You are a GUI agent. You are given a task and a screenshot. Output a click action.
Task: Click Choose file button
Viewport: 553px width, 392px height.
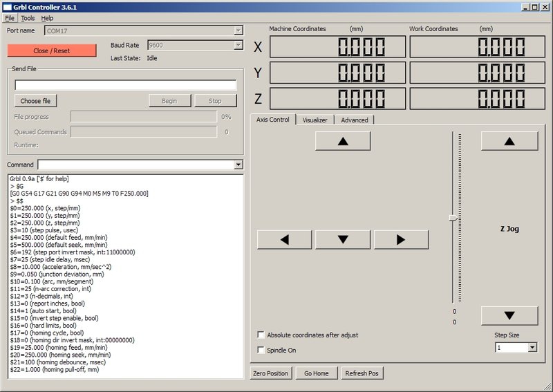coord(35,101)
